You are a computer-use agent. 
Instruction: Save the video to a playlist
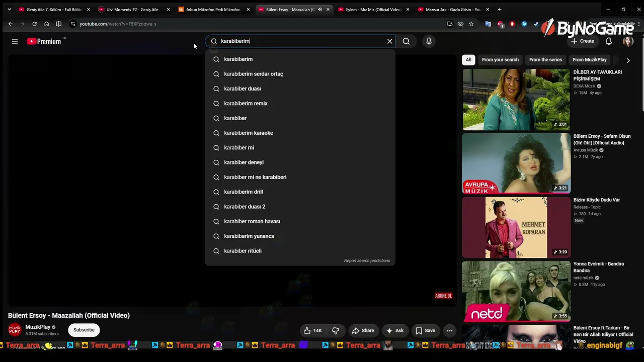(x=425, y=330)
